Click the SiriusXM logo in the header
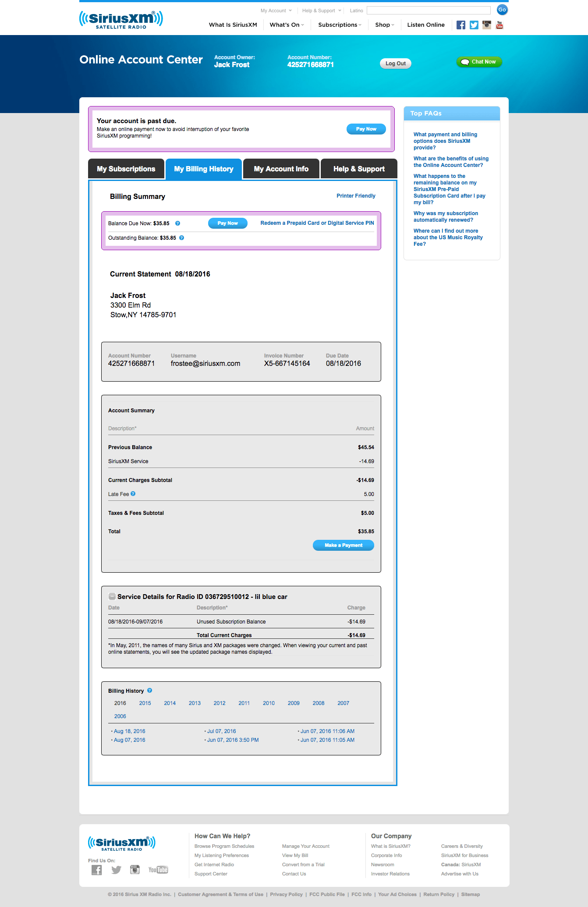This screenshot has height=907, width=588. [x=121, y=20]
